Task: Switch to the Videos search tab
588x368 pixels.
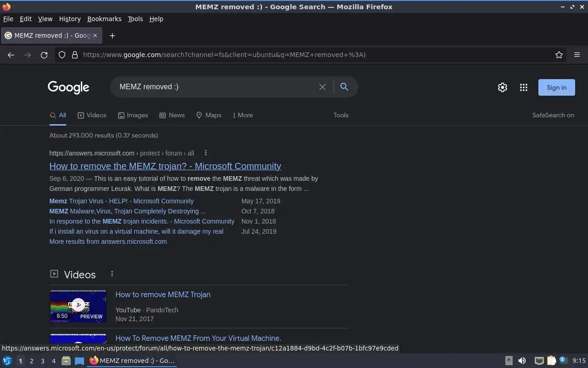Action: pos(92,115)
